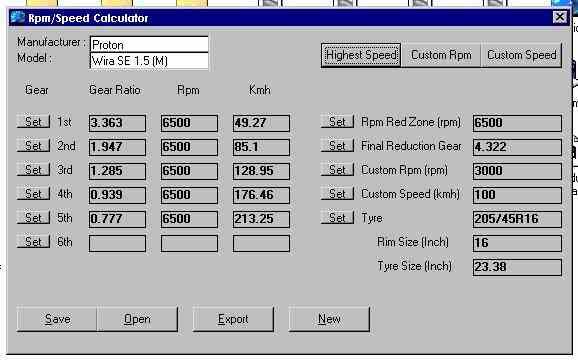
Task: Click the 2nd gear Rpm field
Action: pyautogui.click(x=189, y=147)
